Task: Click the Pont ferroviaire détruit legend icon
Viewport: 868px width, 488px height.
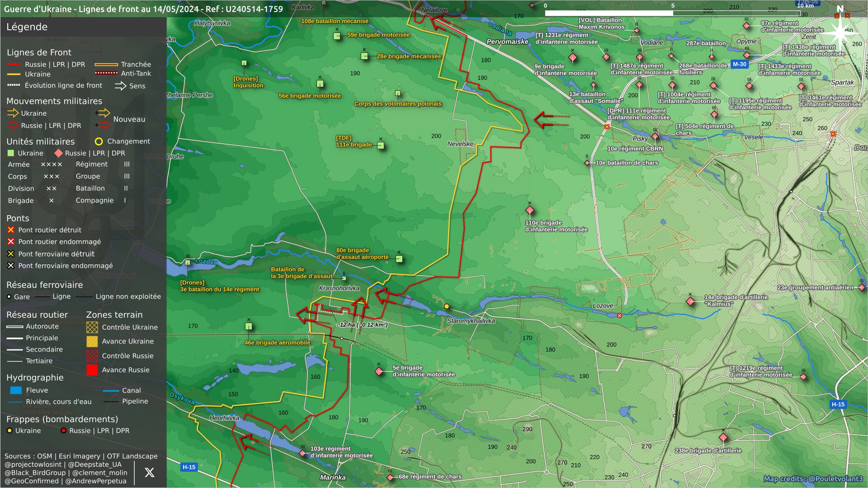Action: (11, 254)
